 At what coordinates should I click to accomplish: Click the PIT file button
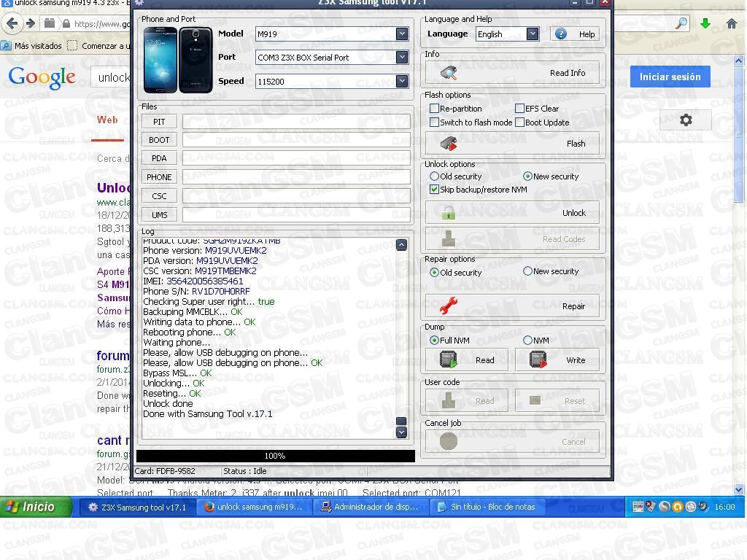[x=159, y=122]
